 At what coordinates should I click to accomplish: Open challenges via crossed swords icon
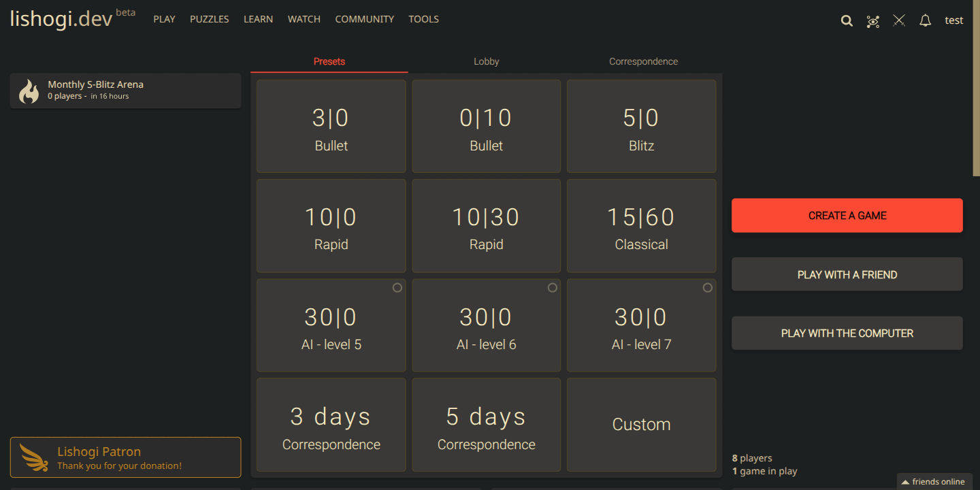tap(899, 20)
